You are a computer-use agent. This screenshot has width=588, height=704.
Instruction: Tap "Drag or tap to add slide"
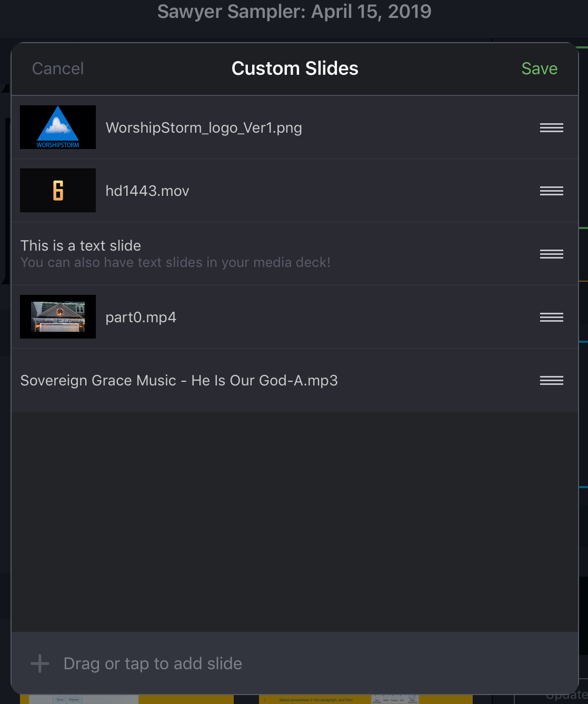[153, 663]
